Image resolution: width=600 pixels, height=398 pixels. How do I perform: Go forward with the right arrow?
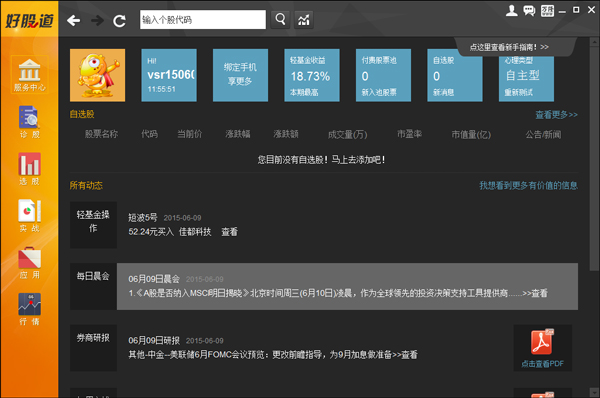[97, 20]
